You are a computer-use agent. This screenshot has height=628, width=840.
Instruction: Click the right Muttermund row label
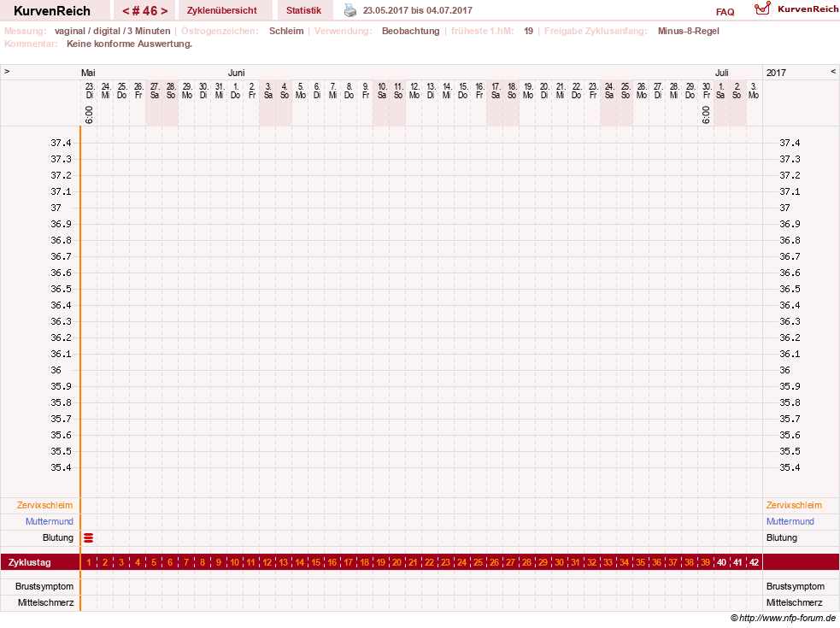pyautogui.click(x=790, y=521)
